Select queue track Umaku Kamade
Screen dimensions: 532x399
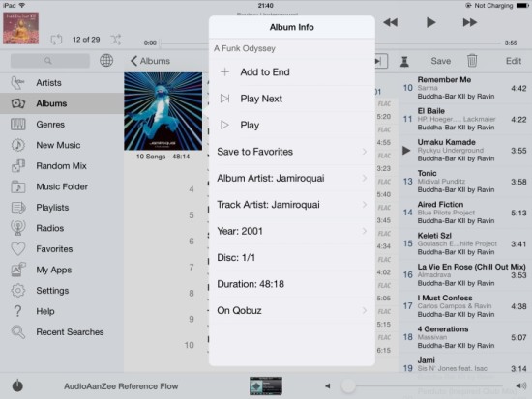tap(465, 151)
